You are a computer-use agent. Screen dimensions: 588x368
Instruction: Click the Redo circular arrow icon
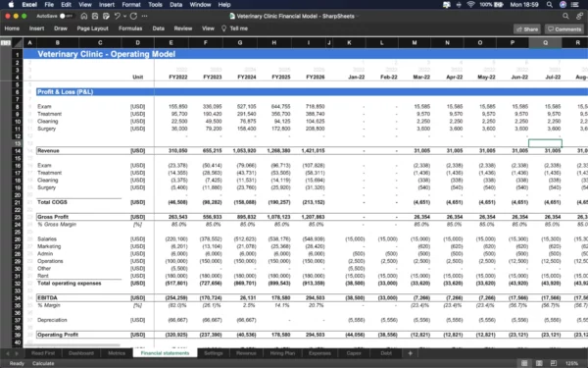pyautogui.click(x=133, y=16)
